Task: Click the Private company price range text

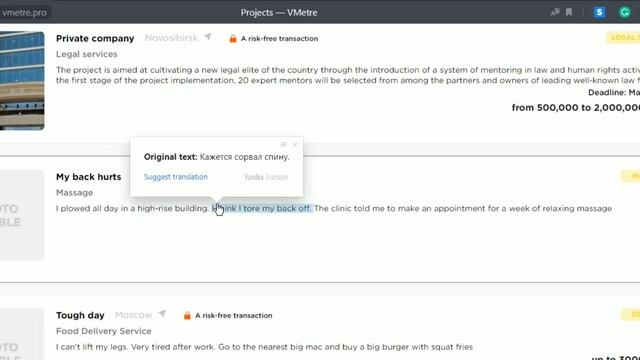Action: pos(576,108)
